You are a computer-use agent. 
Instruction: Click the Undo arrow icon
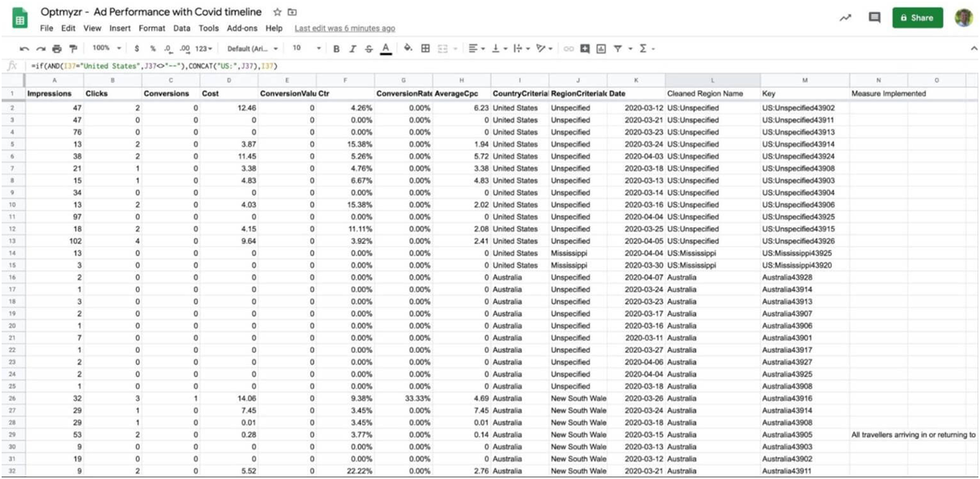[25, 48]
